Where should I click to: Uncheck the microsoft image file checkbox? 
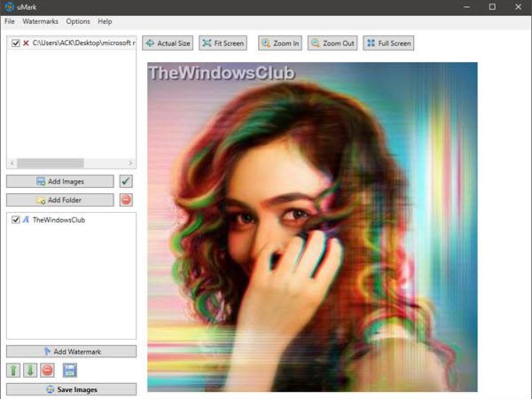(16, 43)
